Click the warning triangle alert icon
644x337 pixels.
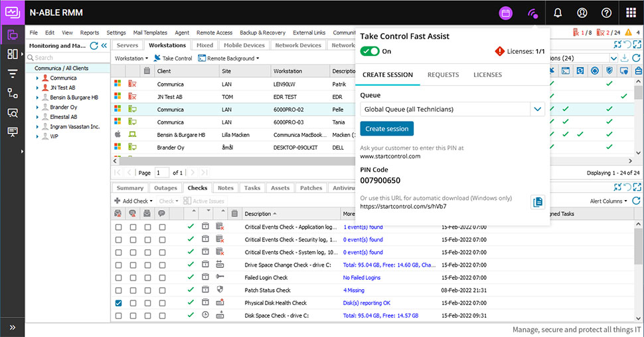point(628,32)
